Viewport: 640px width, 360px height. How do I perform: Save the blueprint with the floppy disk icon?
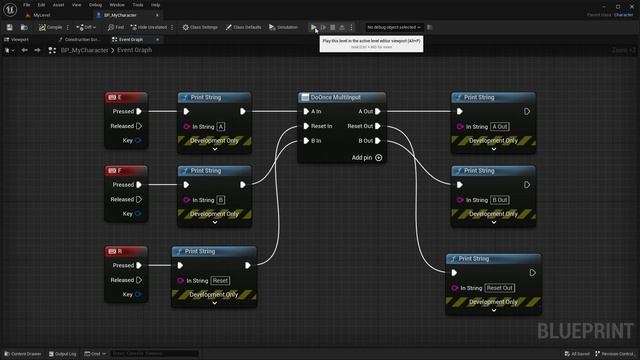pos(9,27)
